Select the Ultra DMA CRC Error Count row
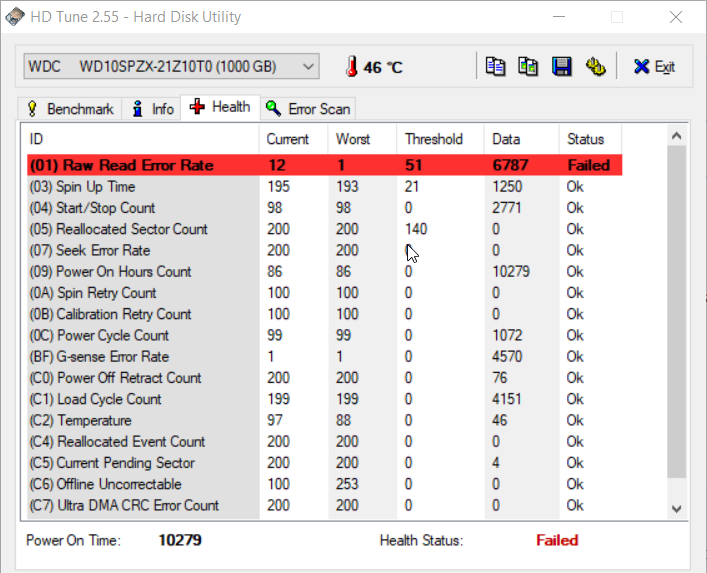The height and width of the screenshot is (573, 707). (325, 505)
